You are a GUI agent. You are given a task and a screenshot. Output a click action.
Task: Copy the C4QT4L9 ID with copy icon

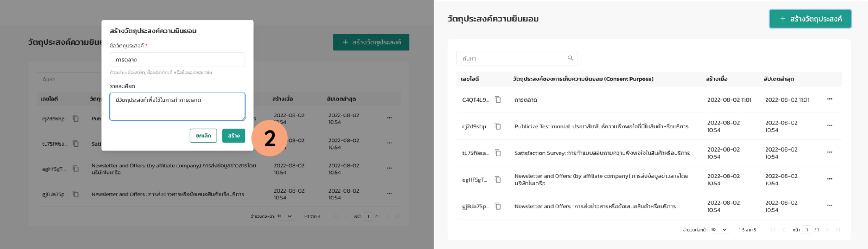click(x=498, y=99)
